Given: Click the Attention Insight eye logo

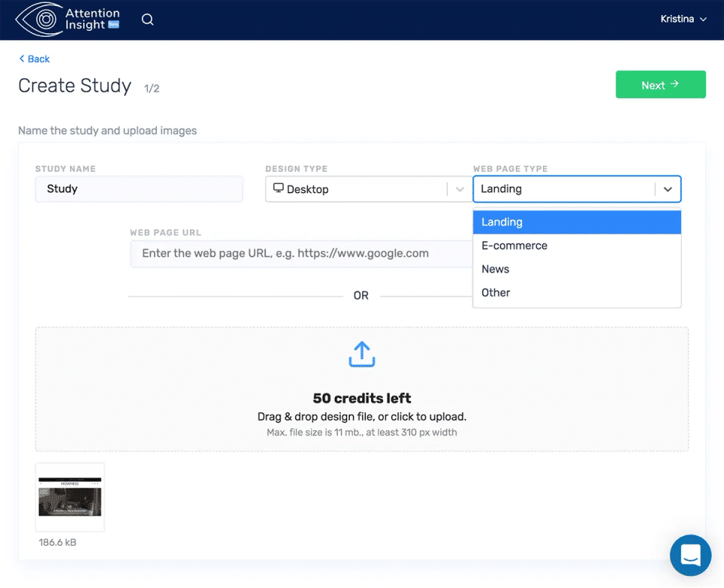Looking at the screenshot, I should (39, 20).
